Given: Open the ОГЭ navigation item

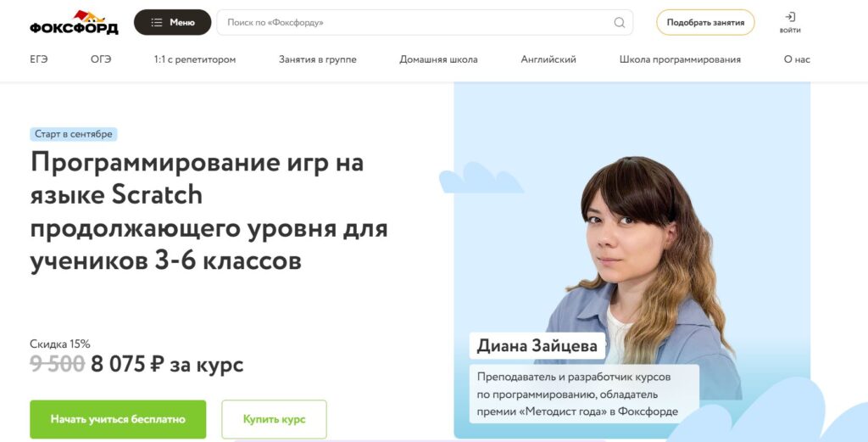Looking at the screenshot, I should point(101,59).
